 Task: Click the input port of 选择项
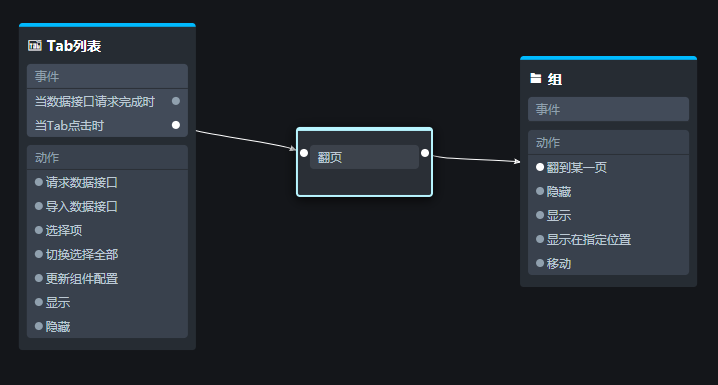click(39, 230)
